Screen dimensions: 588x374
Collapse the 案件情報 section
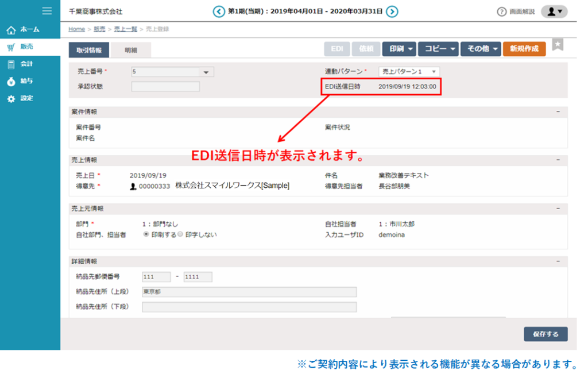coord(558,111)
